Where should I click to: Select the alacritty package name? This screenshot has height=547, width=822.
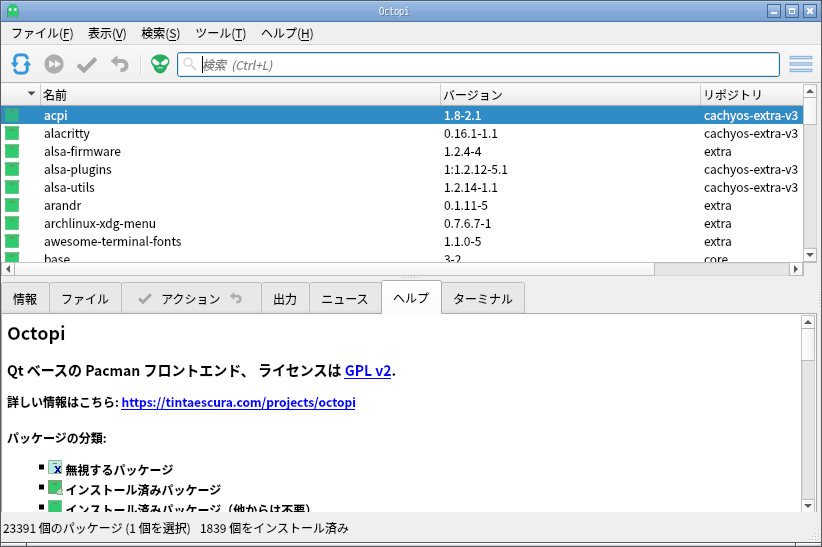[67, 134]
